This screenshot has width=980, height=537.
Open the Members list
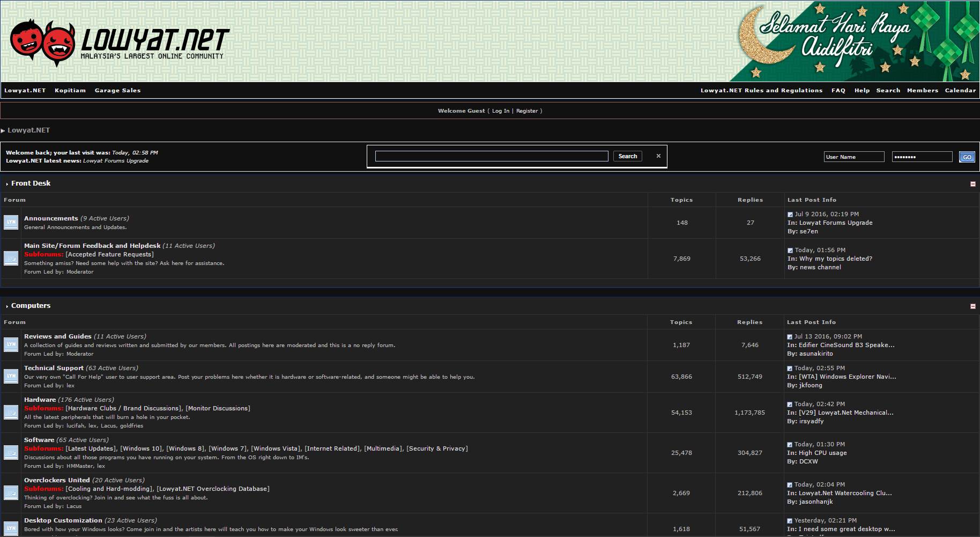click(x=923, y=90)
